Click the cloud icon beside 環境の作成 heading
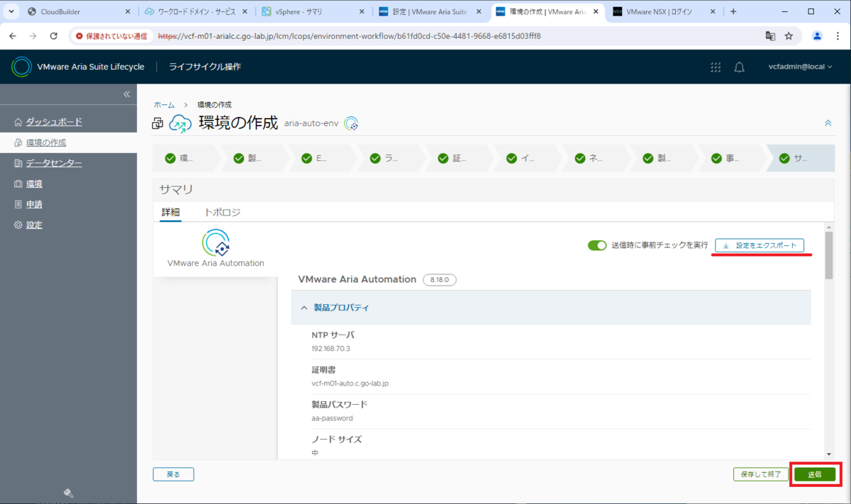 pos(180,124)
